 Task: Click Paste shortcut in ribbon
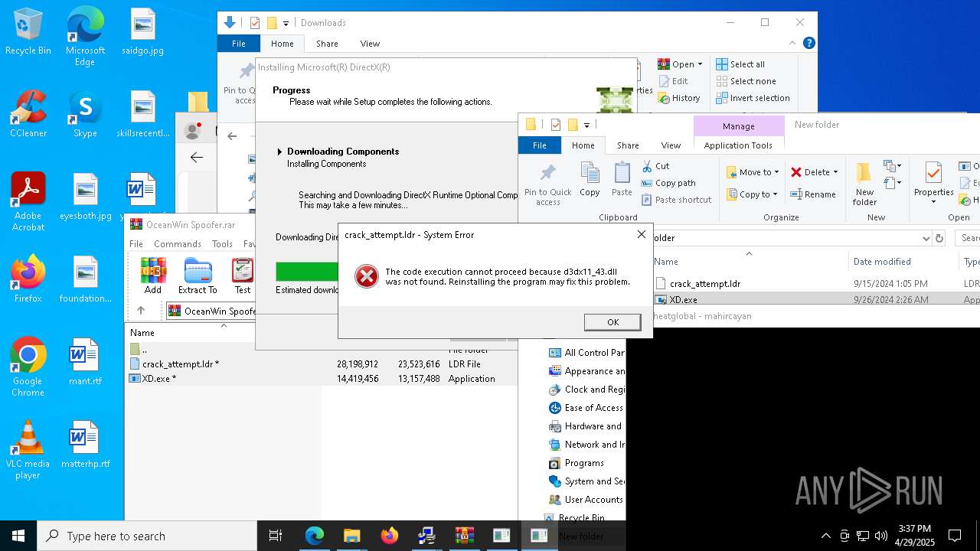(676, 200)
